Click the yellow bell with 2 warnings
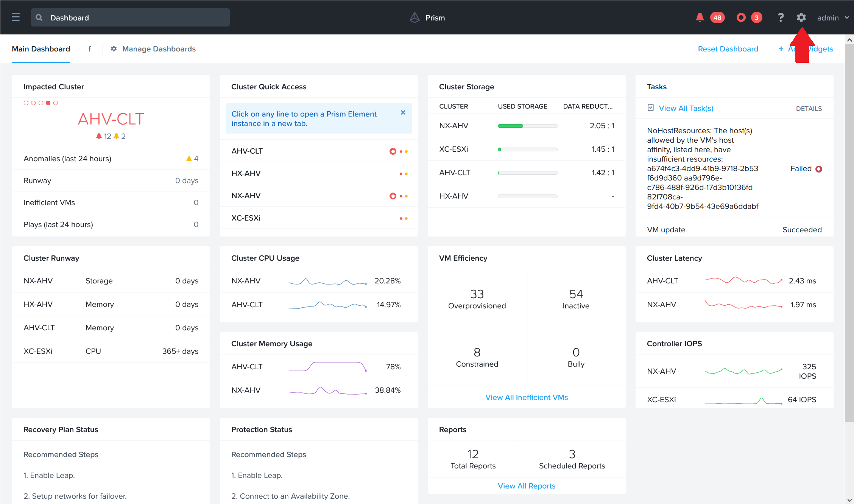Image resolution: width=854 pixels, height=504 pixels. [x=117, y=136]
